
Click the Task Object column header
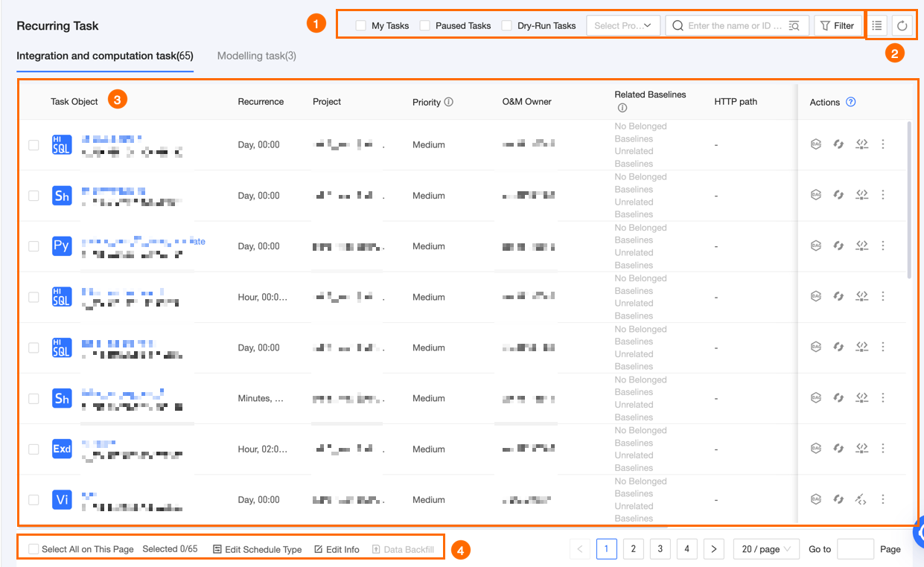click(74, 102)
